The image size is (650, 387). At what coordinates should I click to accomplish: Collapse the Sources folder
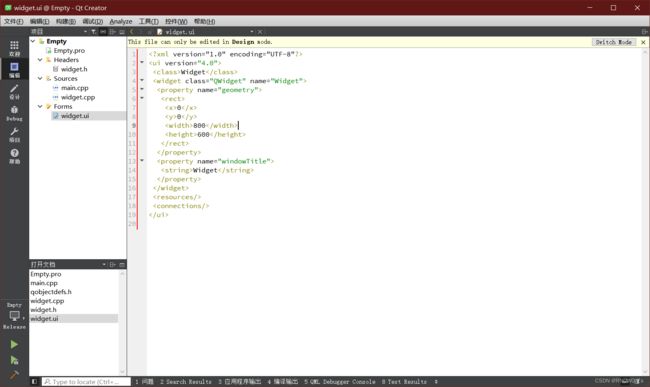pos(40,78)
